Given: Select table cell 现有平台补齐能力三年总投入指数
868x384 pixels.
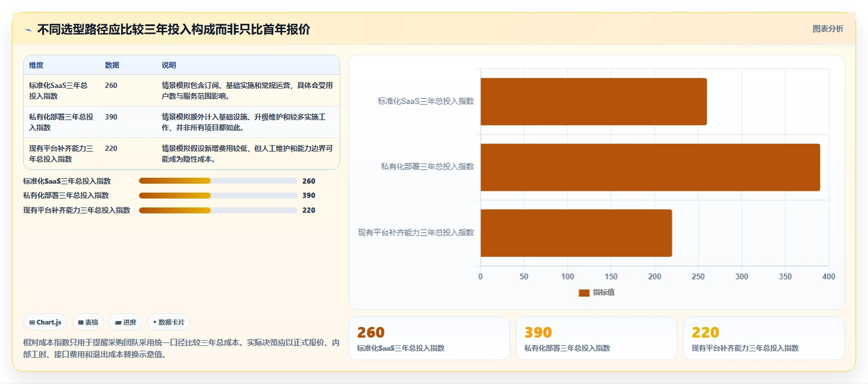Looking at the screenshot, I should coord(61,154).
